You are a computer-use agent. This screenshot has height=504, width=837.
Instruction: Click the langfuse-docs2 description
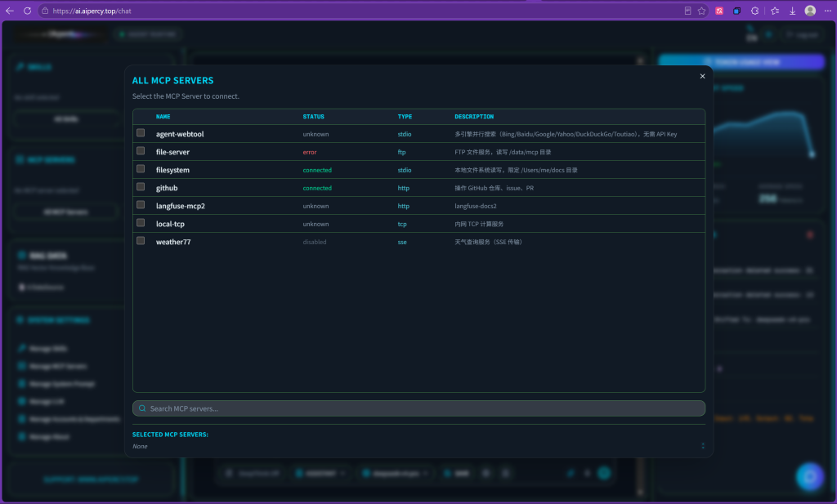pos(475,206)
